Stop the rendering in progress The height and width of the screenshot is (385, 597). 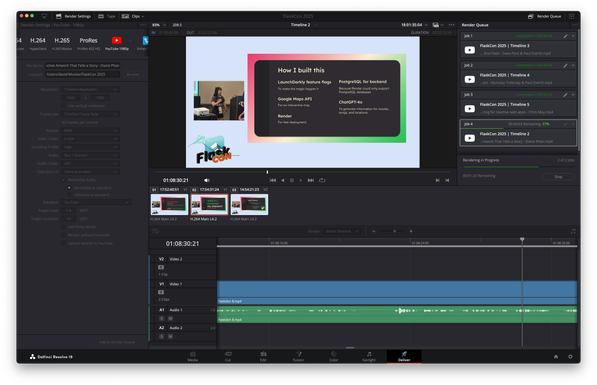(558, 177)
